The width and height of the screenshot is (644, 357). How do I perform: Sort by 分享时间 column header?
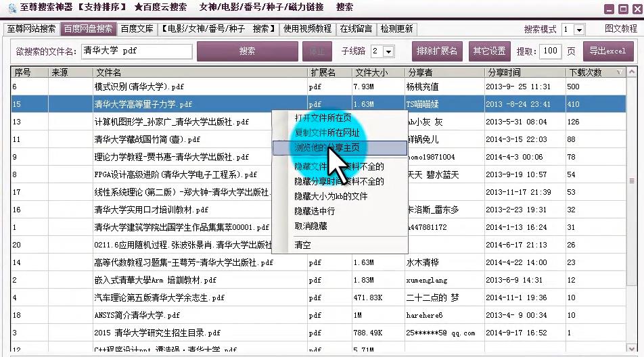point(525,72)
